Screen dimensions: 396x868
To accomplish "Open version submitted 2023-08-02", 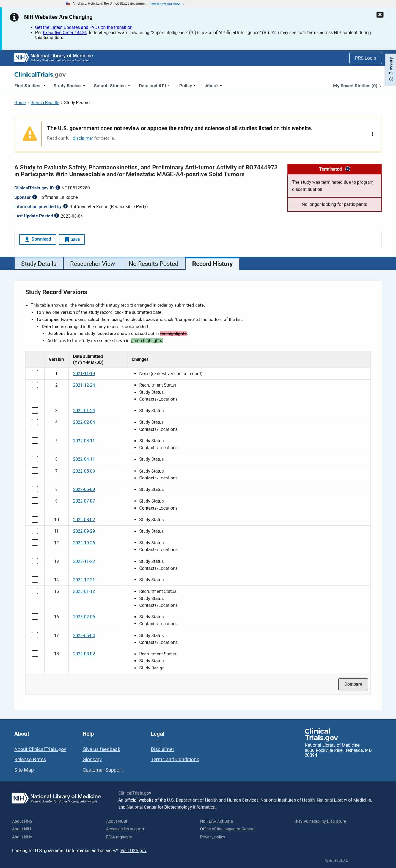I will click(x=84, y=654).
